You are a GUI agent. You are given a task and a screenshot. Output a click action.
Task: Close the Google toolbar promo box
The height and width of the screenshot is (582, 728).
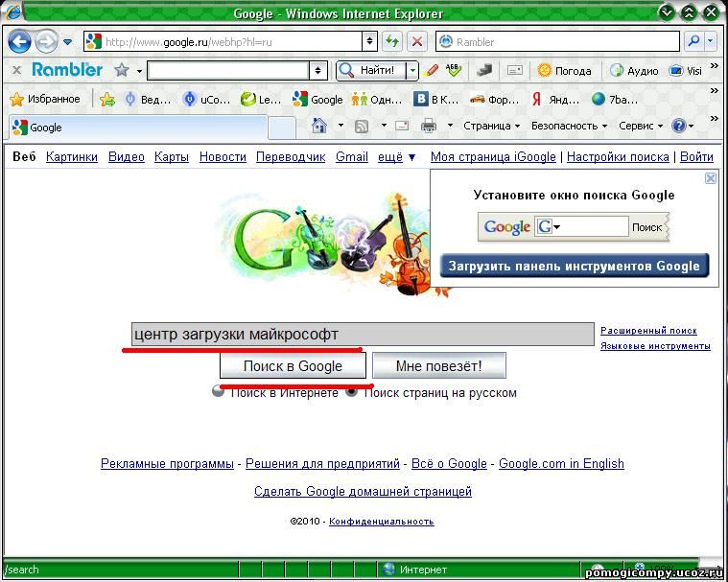711,178
